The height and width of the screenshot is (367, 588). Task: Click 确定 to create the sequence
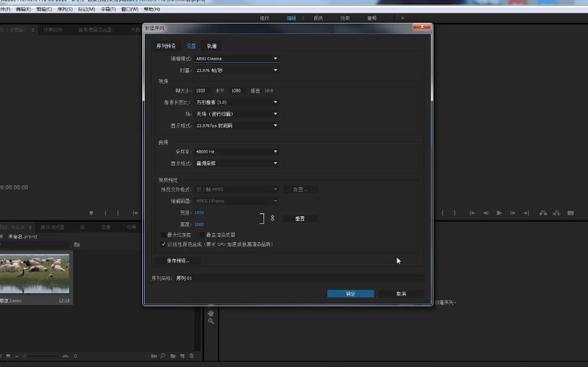coord(350,293)
